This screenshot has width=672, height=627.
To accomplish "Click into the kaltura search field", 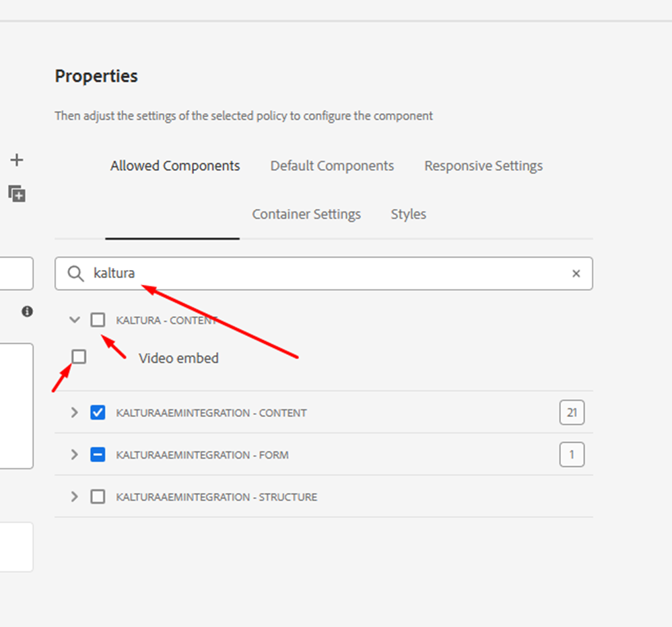I will coord(324,273).
